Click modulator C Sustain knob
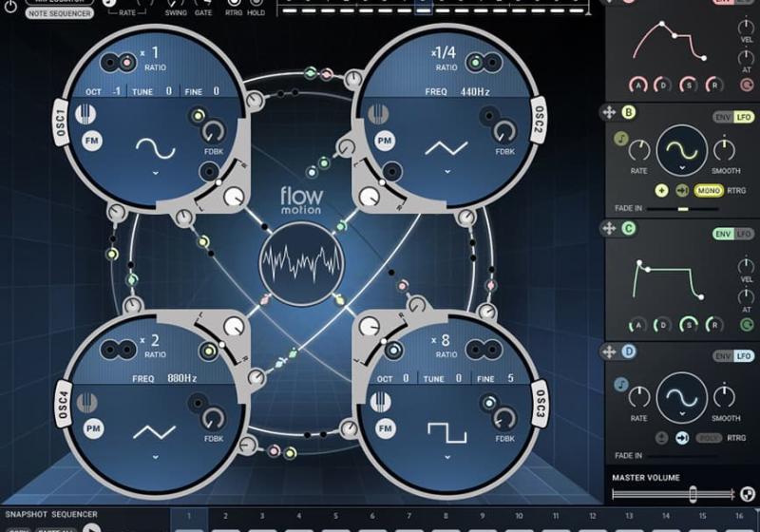760x532 pixels. point(688,325)
